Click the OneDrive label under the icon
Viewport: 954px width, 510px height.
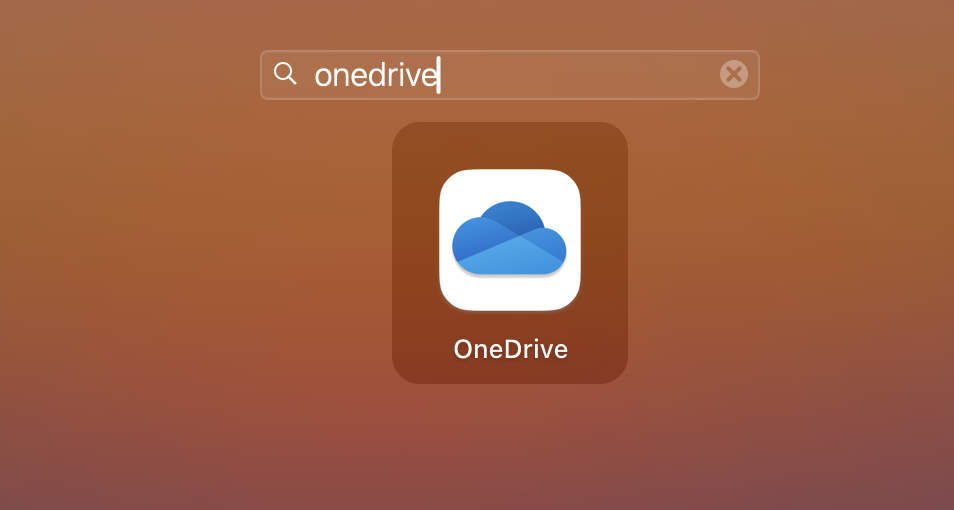(510, 349)
